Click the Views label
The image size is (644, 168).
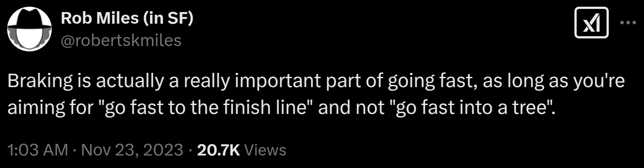(265, 150)
